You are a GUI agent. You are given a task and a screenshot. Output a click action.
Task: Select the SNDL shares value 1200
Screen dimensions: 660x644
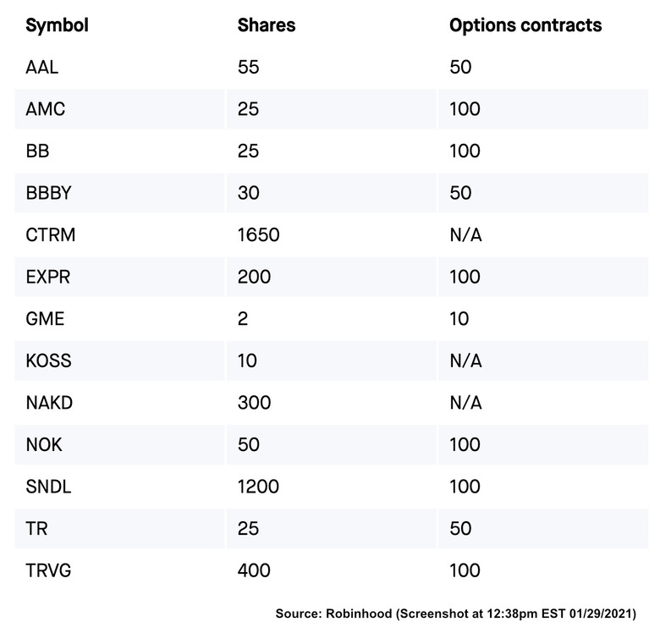(258, 487)
